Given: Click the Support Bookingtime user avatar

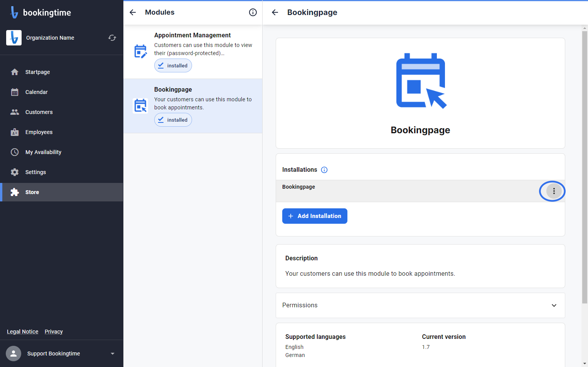Looking at the screenshot, I should point(13,354).
